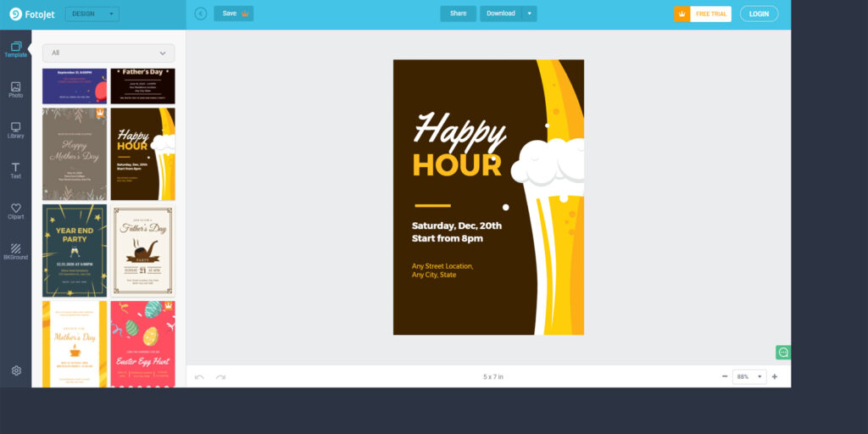Click the Share button
Image resolution: width=868 pixels, height=434 pixels.
[x=458, y=14]
